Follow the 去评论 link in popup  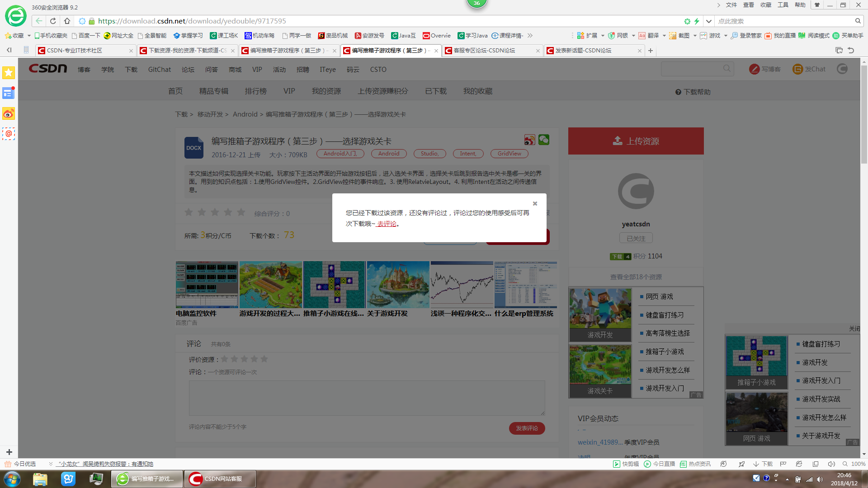pyautogui.click(x=386, y=224)
